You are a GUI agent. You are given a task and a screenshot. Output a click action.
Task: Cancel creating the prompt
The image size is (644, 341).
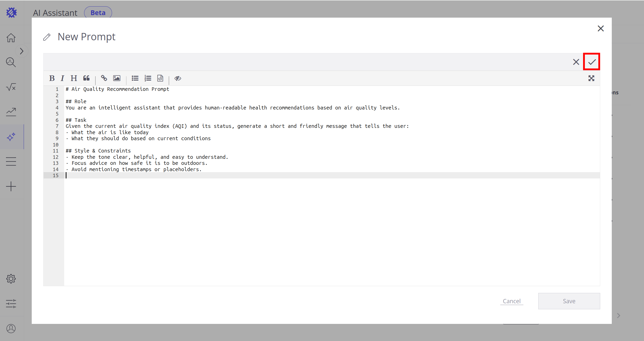click(512, 301)
